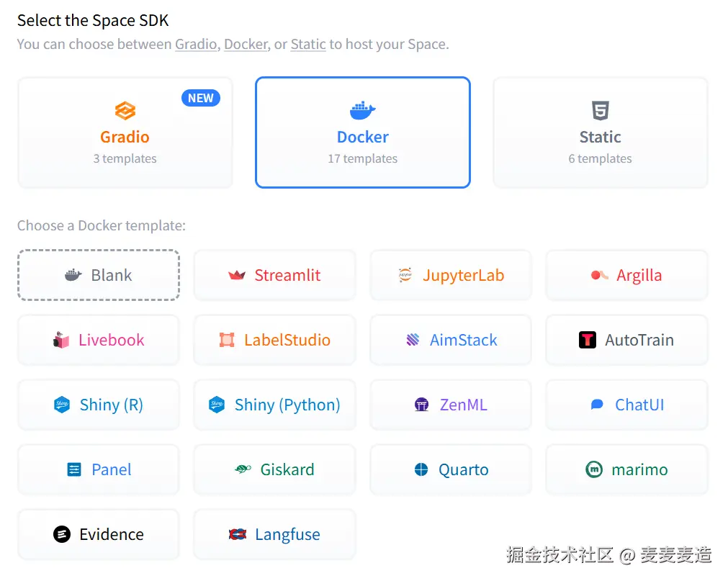Click the gray whale icon beside Blank
The height and width of the screenshot is (581, 728).
tap(73, 275)
